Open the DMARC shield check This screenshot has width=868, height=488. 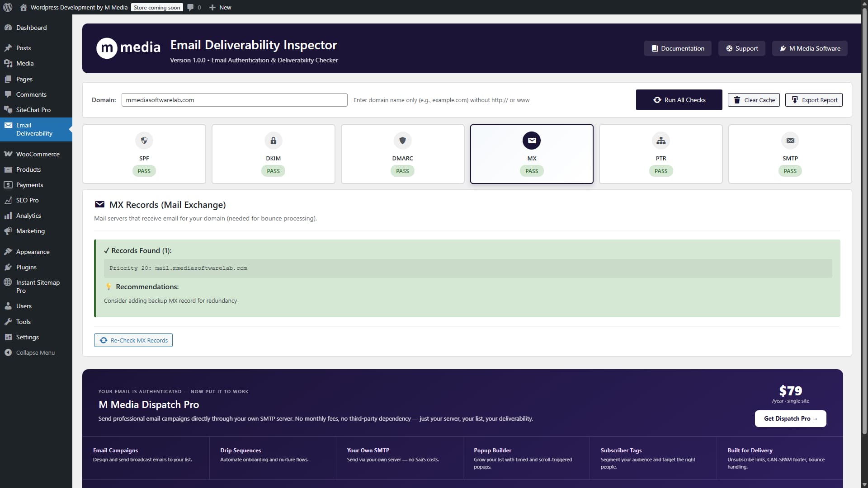click(402, 141)
